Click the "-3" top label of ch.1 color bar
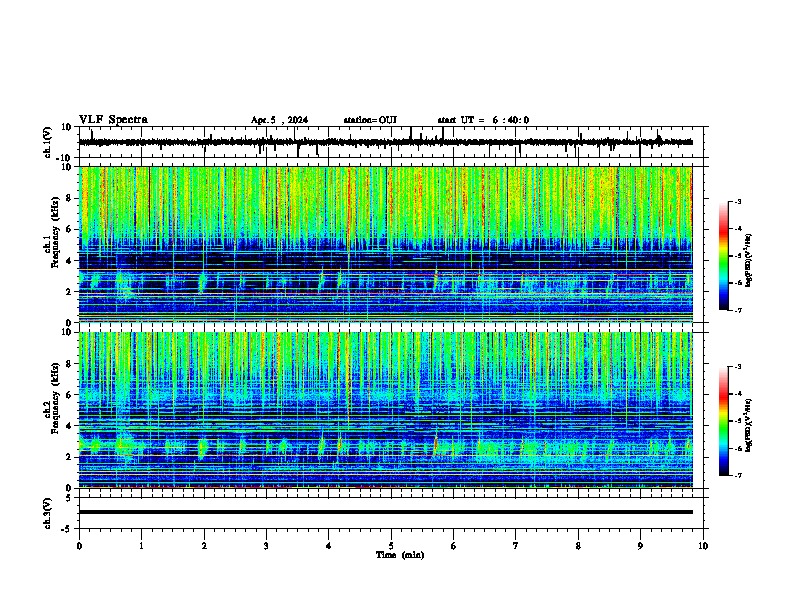 [x=738, y=201]
